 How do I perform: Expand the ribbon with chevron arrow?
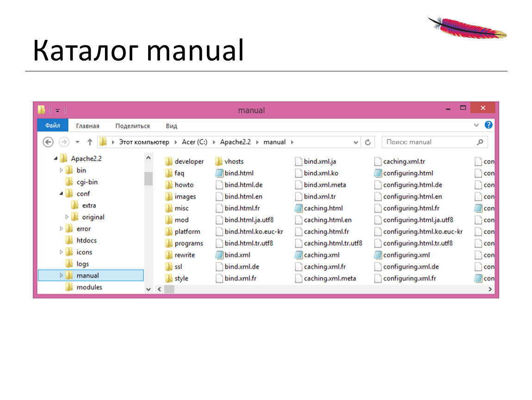tap(476, 125)
